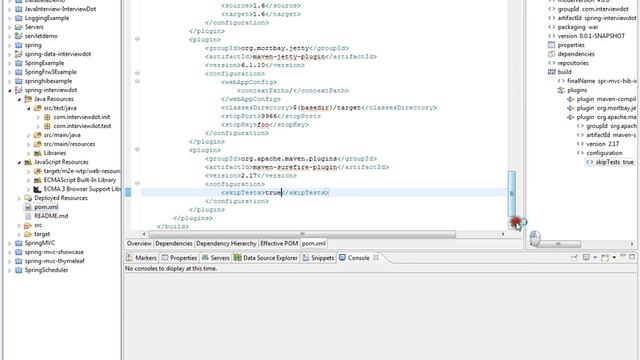640x360 pixels.
Task: Click the target folder icon in project tree
Action: [28, 234]
